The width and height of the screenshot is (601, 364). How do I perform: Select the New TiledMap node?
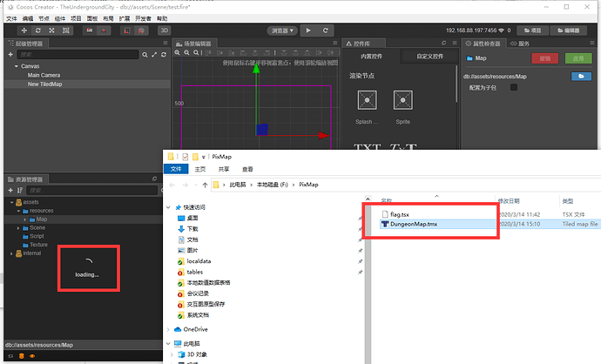click(x=44, y=84)
